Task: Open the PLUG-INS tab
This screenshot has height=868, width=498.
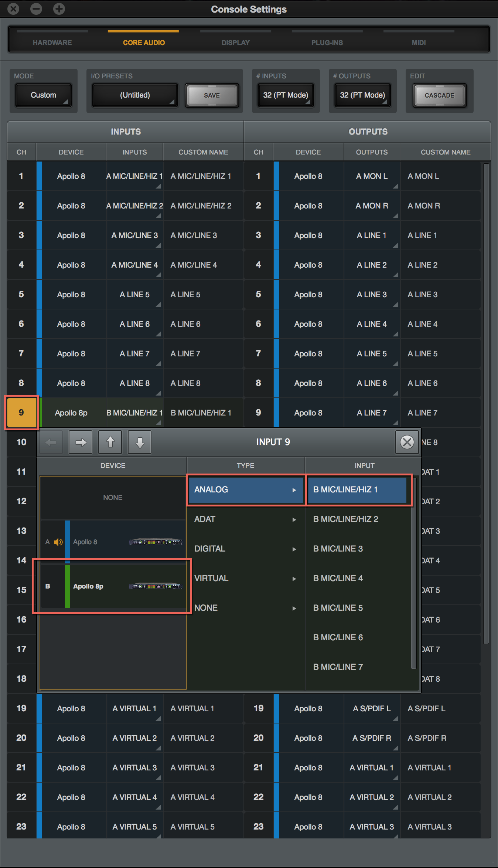Action: [x=327, y=43]
